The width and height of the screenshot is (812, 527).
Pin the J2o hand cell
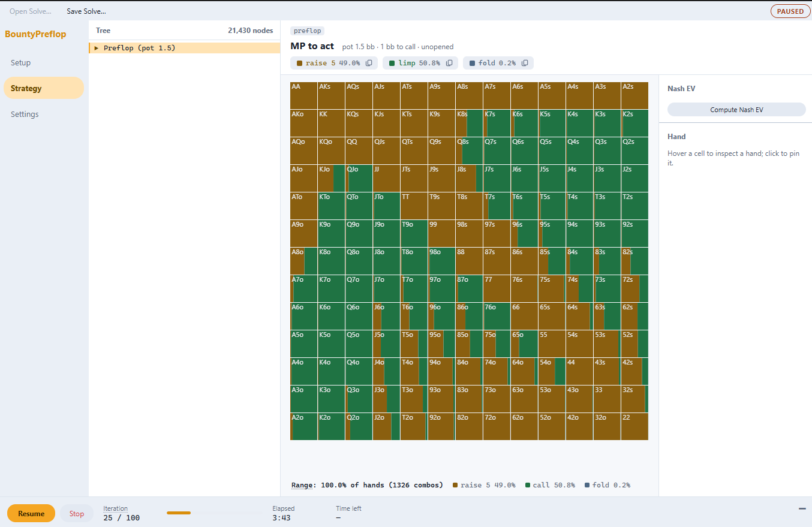pyautogui.click(x=387, y=426)
